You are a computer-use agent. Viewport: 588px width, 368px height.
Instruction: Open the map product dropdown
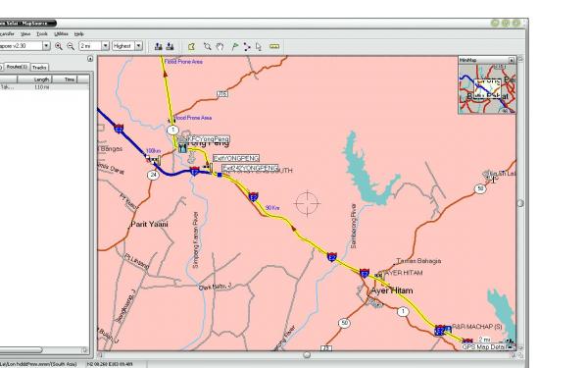(46, 46)
